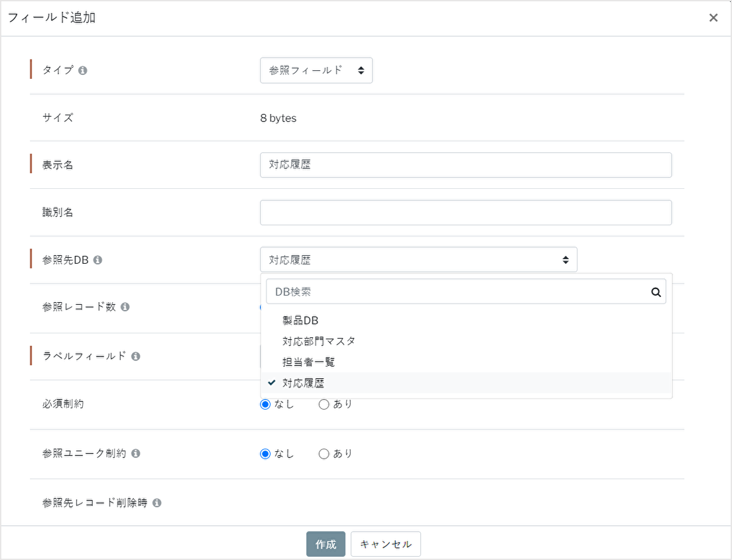Click the DB検索 search field
Image resolution: width=732 pixels, height=560 pixels.
click(466, 292)
